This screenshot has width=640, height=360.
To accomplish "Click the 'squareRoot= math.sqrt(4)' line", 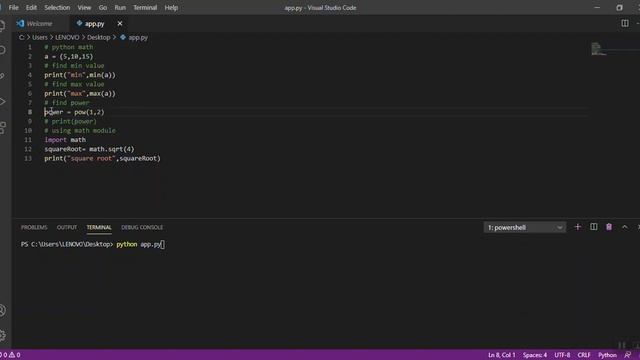I will click(89, 149).
